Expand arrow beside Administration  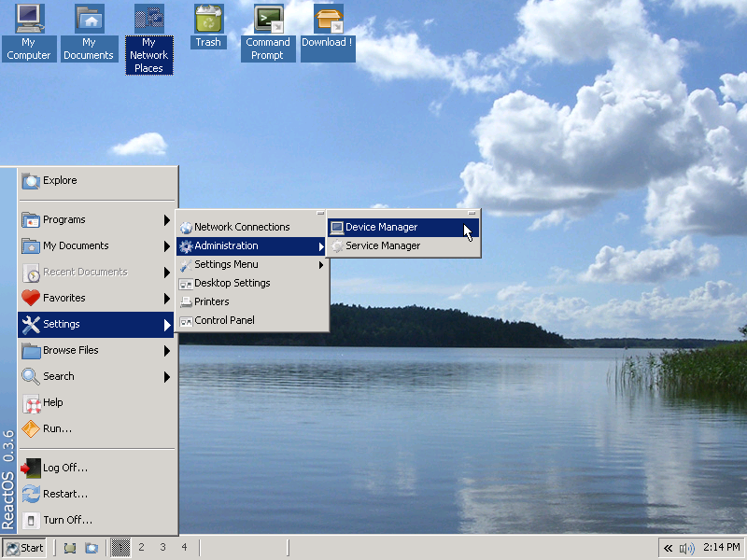321,246
